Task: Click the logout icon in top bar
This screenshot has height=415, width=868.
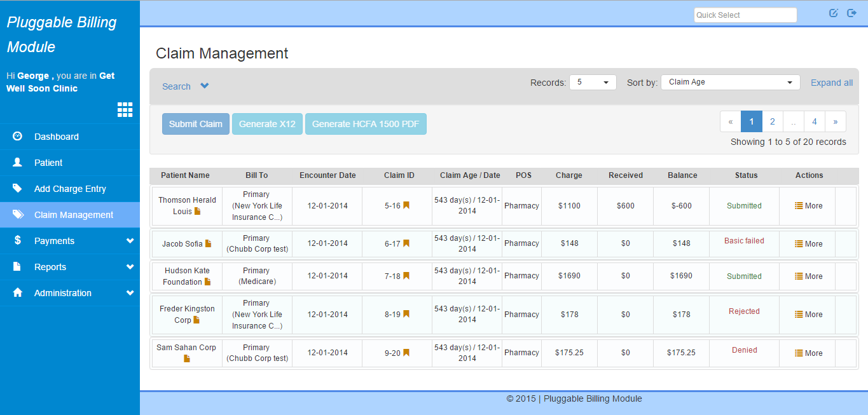Action: tap(852, 13)
